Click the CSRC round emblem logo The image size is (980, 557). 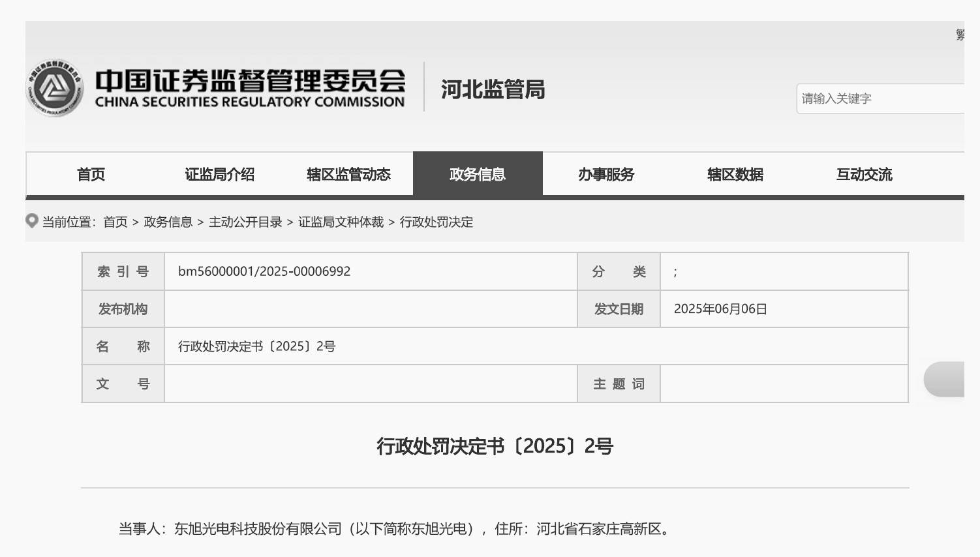pos(55,88)
